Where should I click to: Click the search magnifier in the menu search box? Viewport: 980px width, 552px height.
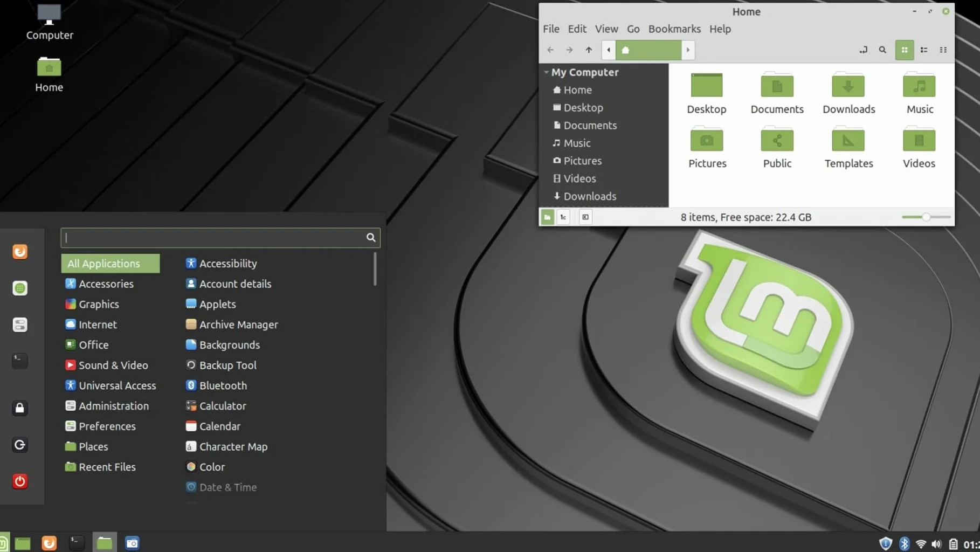(371, 238)
